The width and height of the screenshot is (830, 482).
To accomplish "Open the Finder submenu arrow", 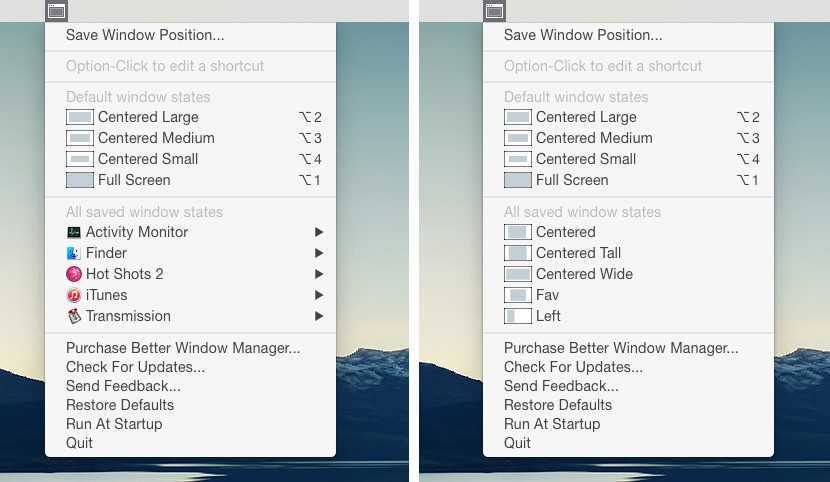I will [319, 253].
